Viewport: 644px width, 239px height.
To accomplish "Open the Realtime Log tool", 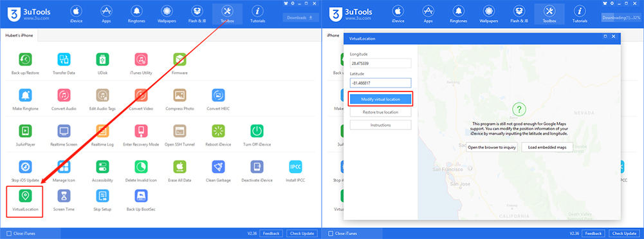I will 102,131.
